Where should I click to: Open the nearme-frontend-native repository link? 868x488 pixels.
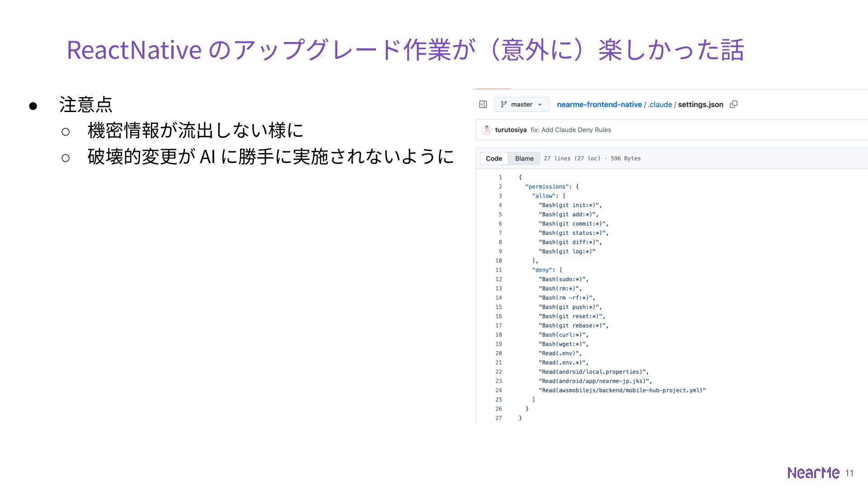tap(599, 104)
